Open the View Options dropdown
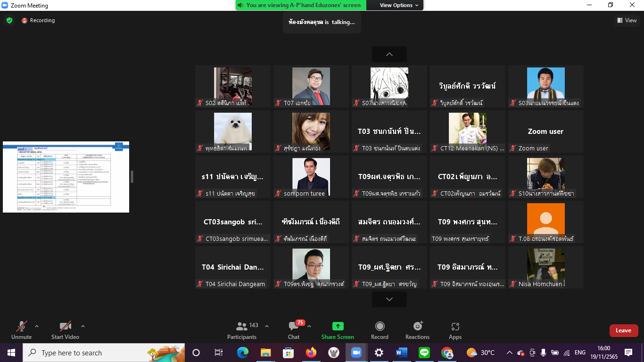Viewport: 644px width, 362px height. click(399, 5)
